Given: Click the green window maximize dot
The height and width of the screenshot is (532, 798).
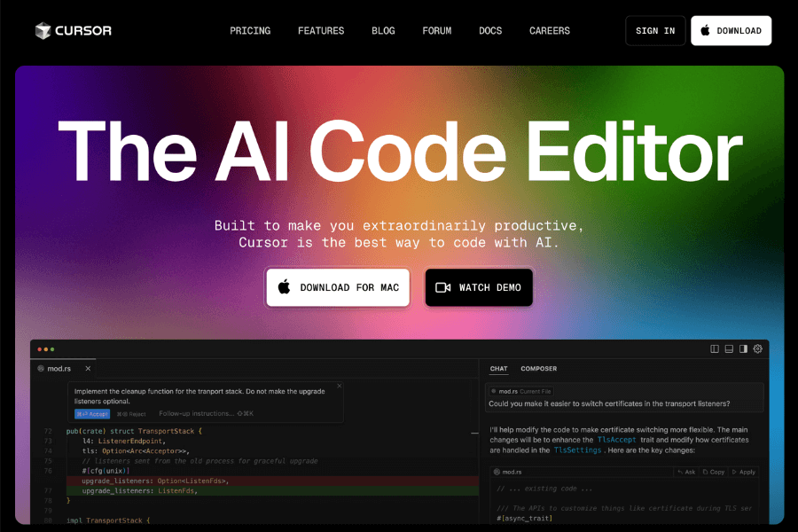Looking at the screenshot, I should coord(52,349).
